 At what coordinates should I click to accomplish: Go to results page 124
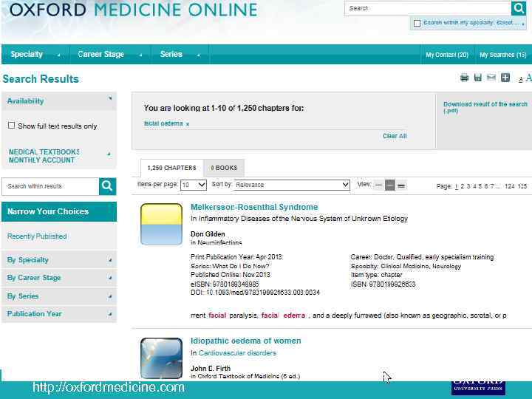coord(510,186)
